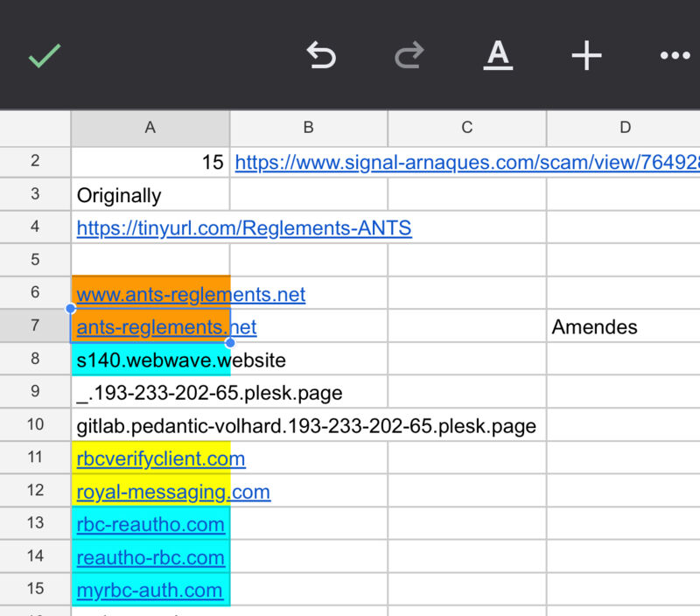Tap the green checkmark to confirm editing
This screenshot has height=616, width=700.
click(45, 56)
